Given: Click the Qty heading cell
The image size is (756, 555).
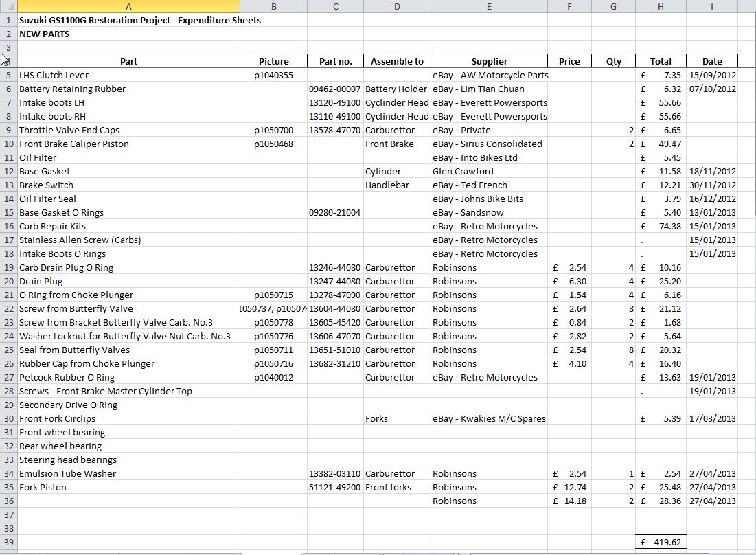Looking at the screenshot, I should [x=613, y=61].
